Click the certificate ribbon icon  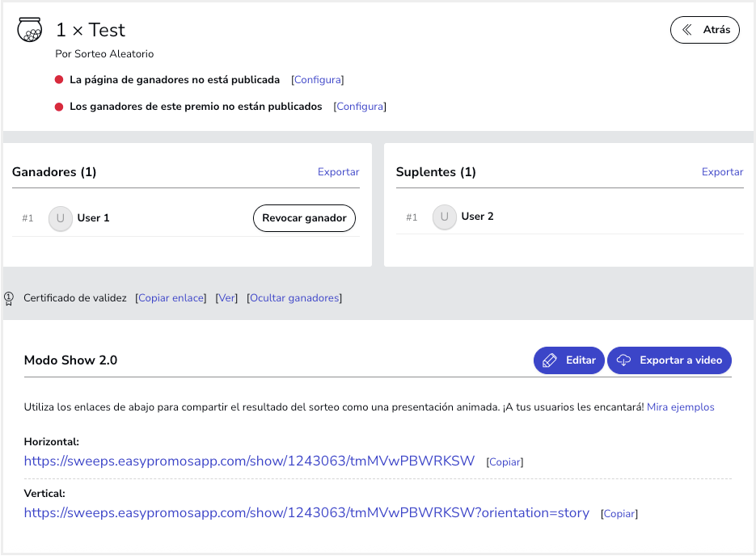[9, 298]
